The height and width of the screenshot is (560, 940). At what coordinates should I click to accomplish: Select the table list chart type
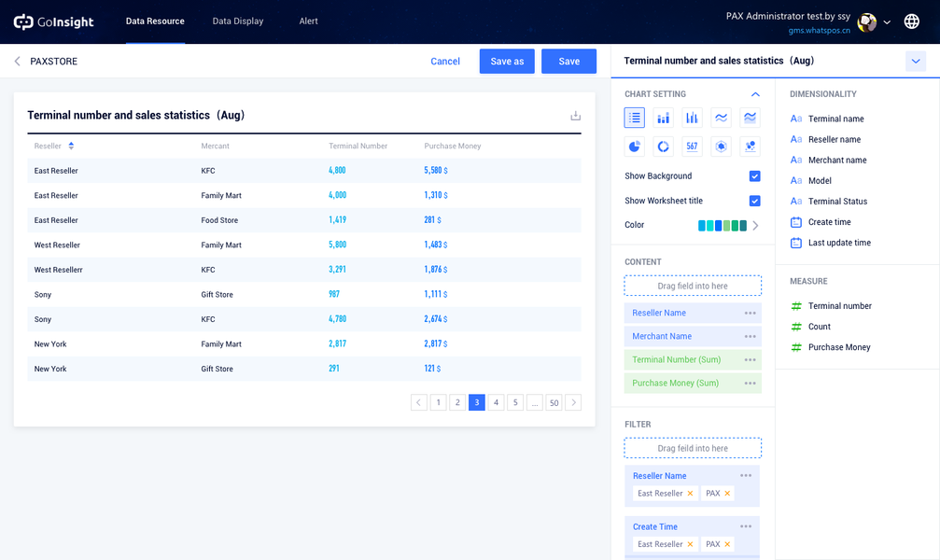point(634,118)
